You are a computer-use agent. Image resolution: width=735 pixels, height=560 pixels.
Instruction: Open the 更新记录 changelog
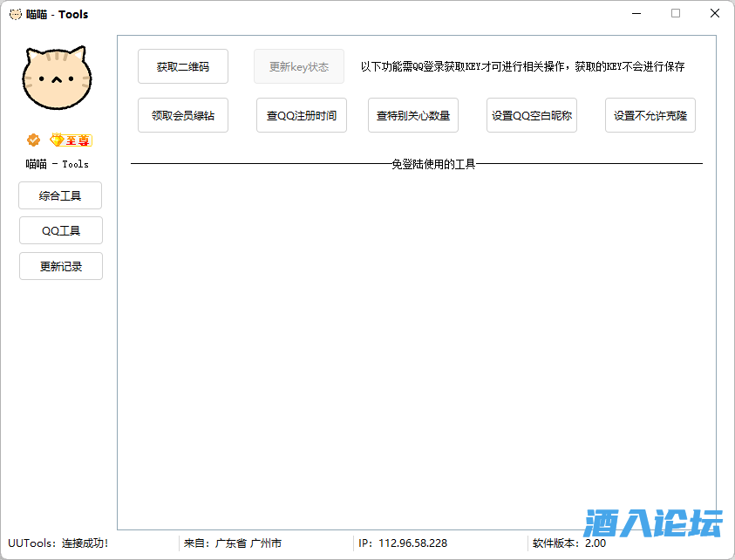click(x=60, y=267)
